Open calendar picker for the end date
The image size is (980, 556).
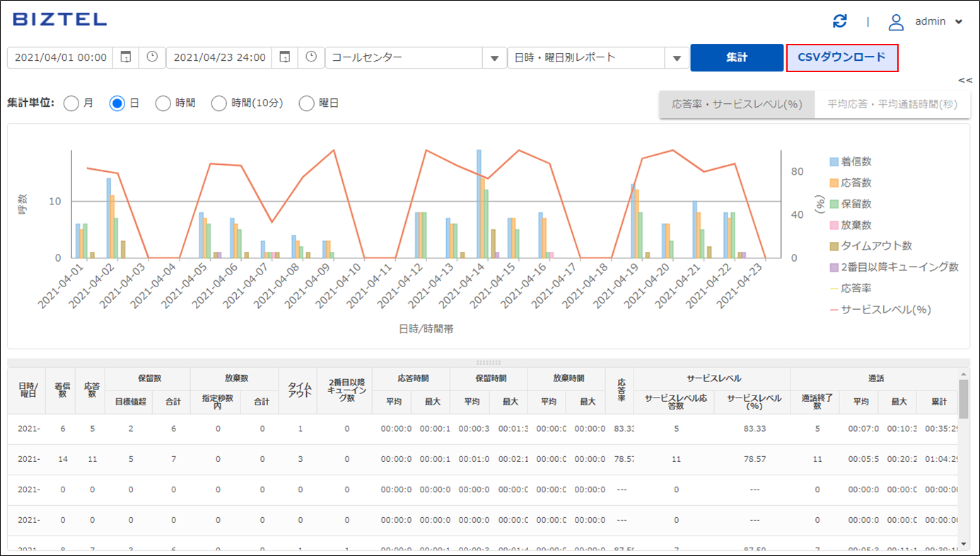pyautogui.click(x=284, y=57)
